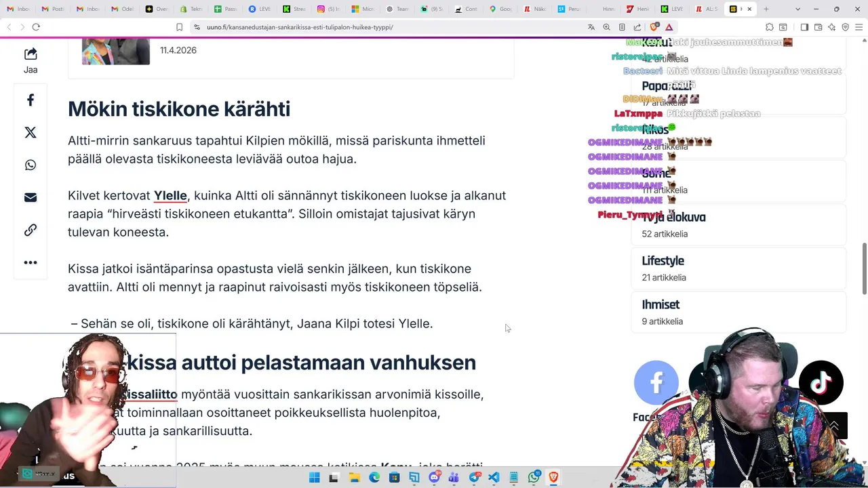The width and height of the screenshot is (868, 488).
Task: Share the article via WhatsApp
Action: click(x=31, y=165)
